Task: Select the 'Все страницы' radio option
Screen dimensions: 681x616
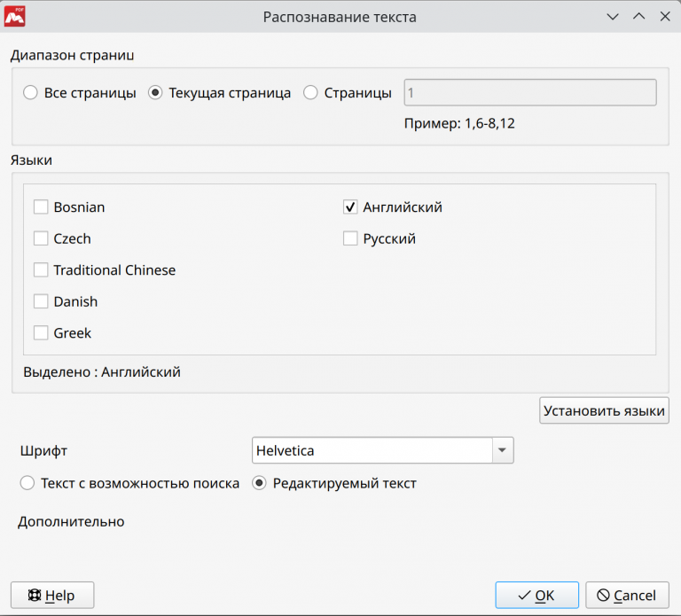Action: [31, 93]
